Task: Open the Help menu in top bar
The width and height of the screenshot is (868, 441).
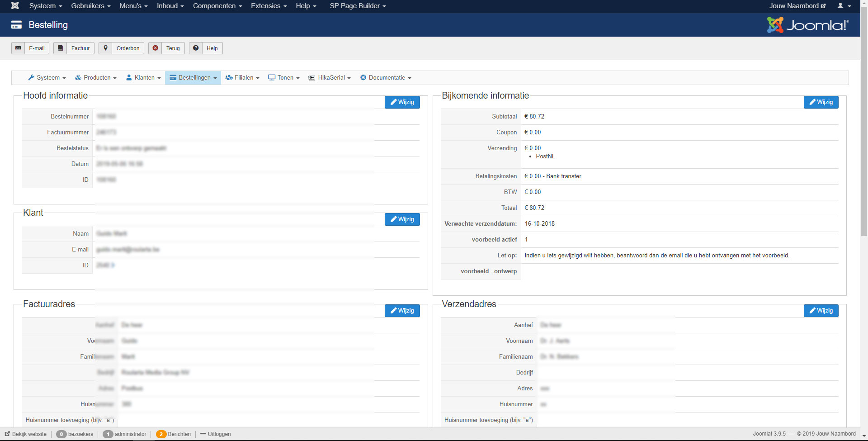Action: [x=306, y=6]
